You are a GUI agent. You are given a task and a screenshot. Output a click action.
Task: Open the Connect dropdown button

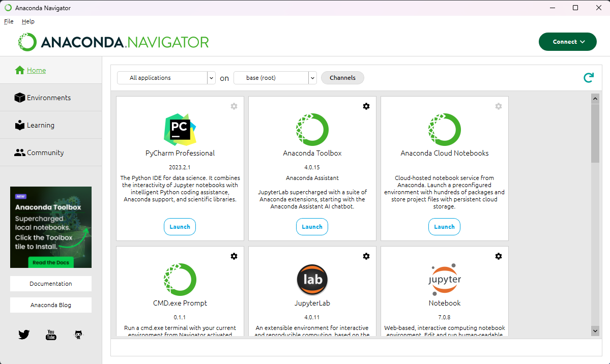(568, 42)
